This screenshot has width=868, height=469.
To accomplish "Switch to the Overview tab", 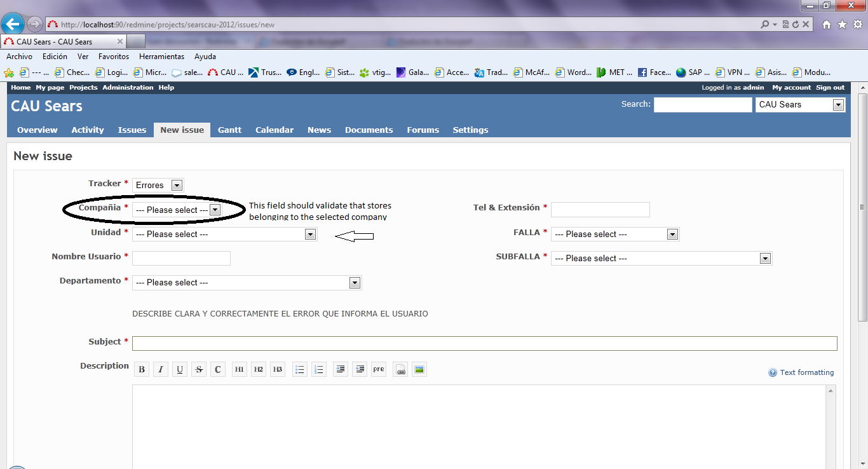I will click(37, 130).
